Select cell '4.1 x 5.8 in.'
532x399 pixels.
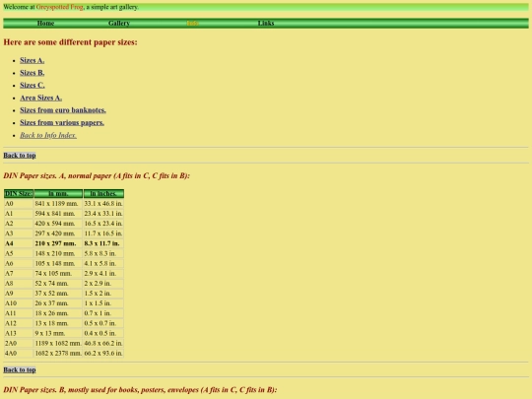(103, 263)
